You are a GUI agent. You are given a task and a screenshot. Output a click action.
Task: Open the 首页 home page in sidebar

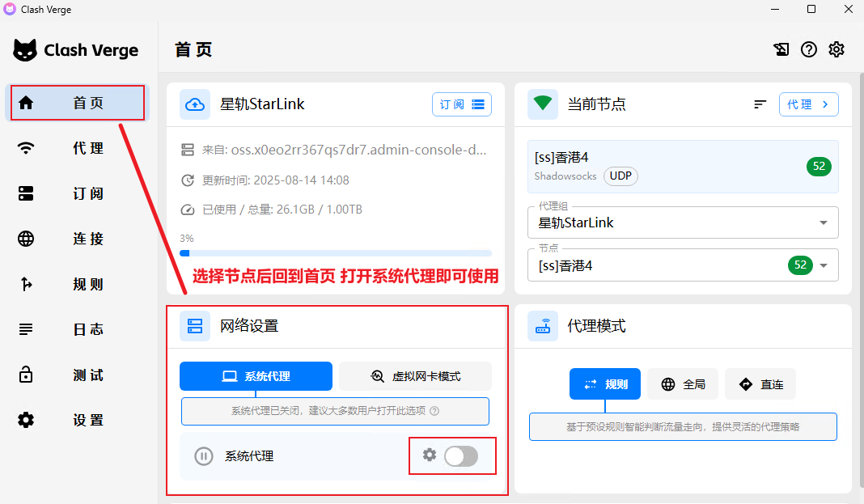coord(77,103)
